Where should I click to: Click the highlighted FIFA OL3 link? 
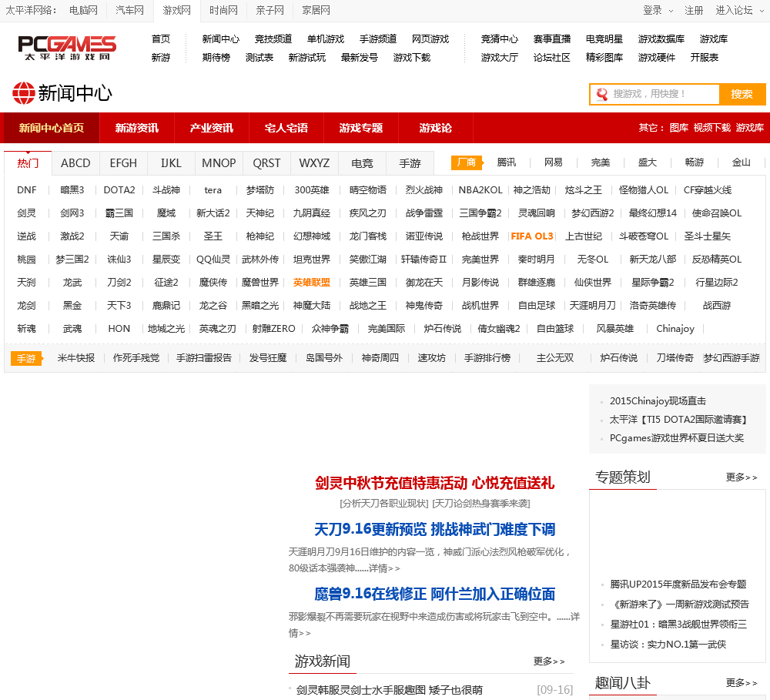tap(532, 236)
